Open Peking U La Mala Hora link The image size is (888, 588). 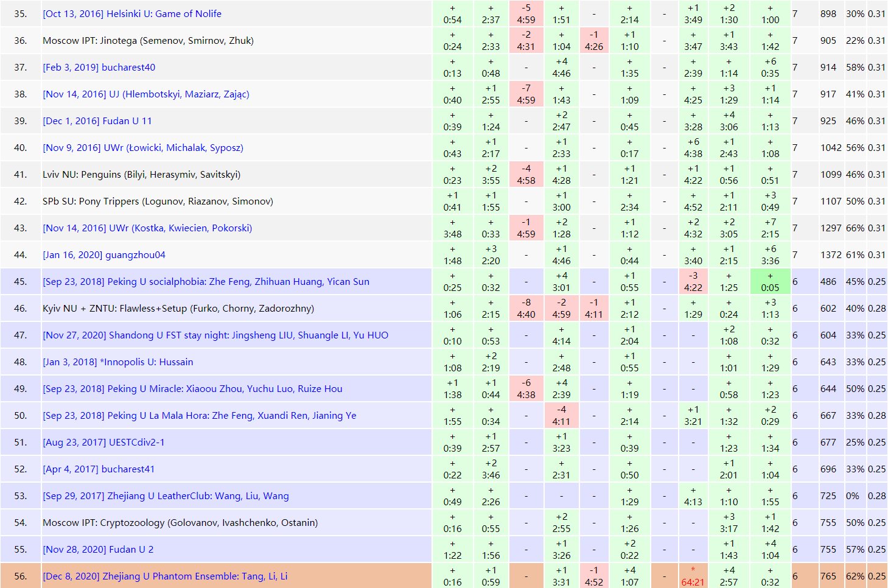pyautogui.click(x=200, y=416)
